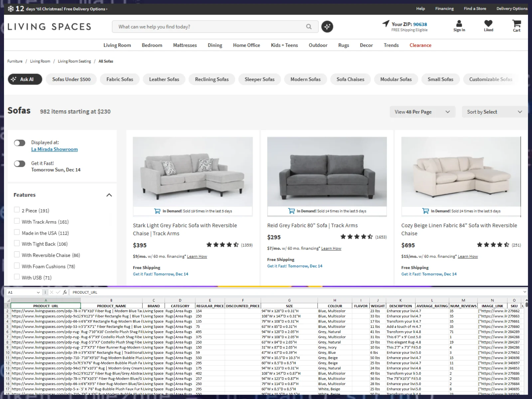Open the spreadsheet Name Box dropdown arrow
This screenshot has width=532, height=399.
tap(38, 292)
